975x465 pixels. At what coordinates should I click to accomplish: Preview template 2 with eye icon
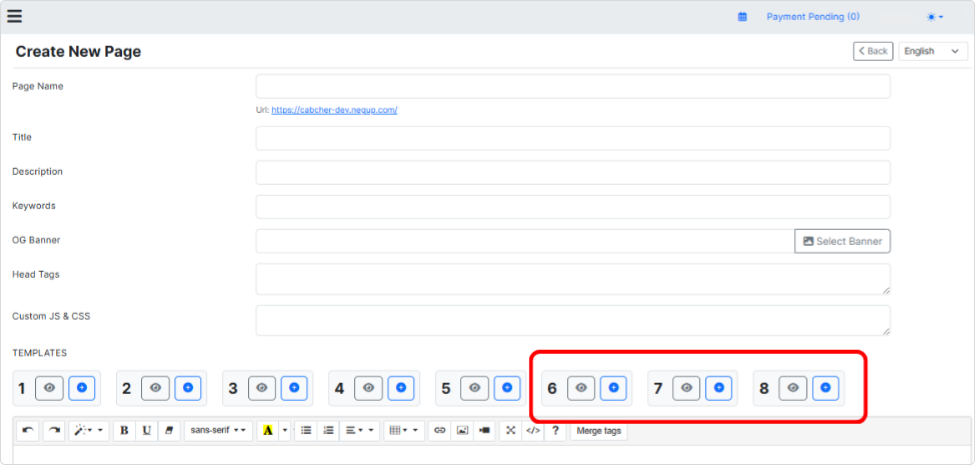[x=155, y=388]
